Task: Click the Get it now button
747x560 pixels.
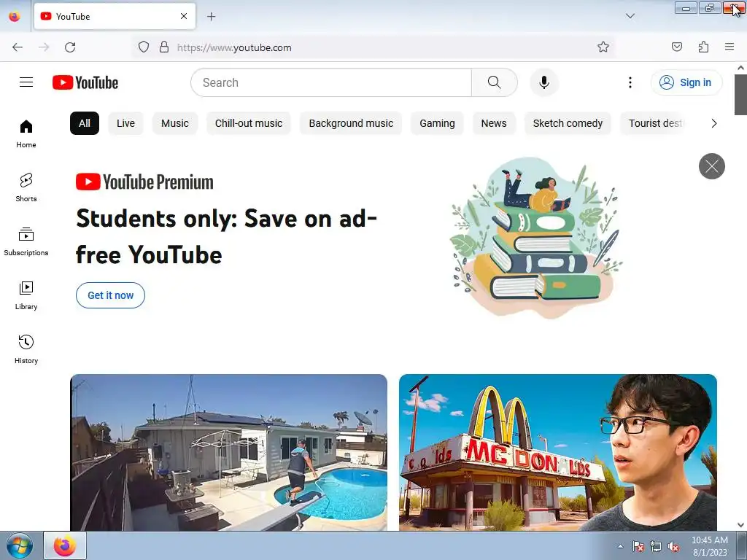Action: pos(111,295)
